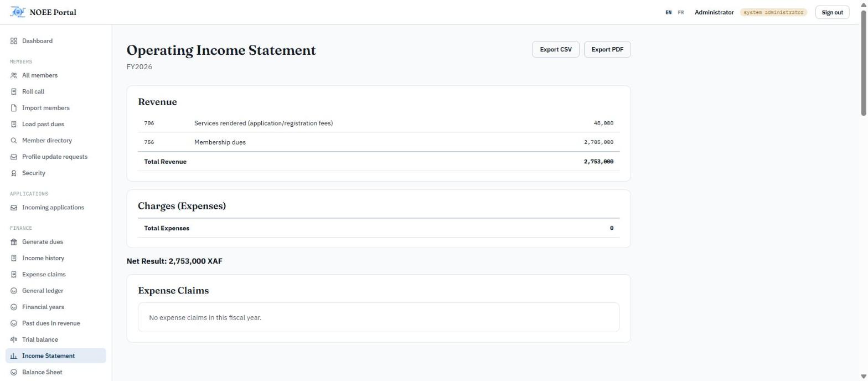
Task: Click the Profile update requests envelope icon
Action: [14, 157]
